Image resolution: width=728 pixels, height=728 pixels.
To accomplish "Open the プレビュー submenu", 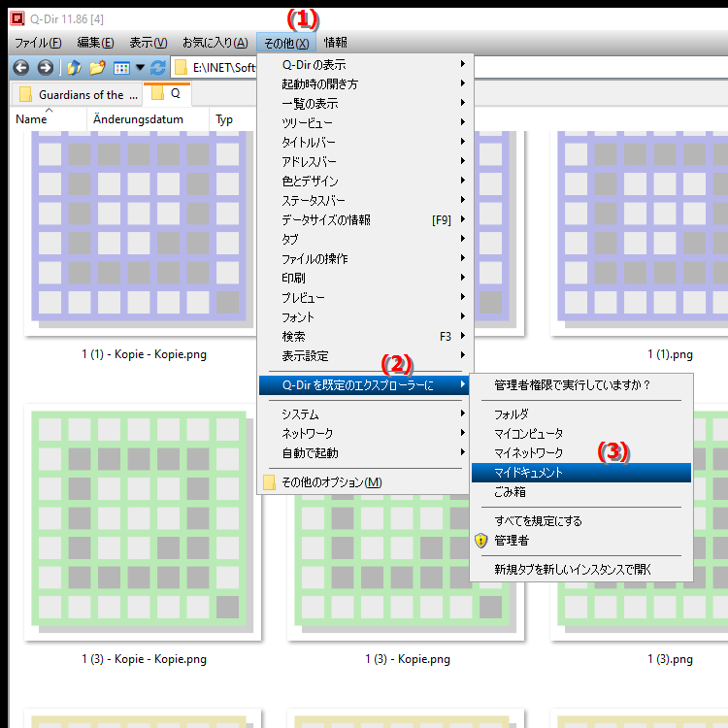I will click(364, 297).
